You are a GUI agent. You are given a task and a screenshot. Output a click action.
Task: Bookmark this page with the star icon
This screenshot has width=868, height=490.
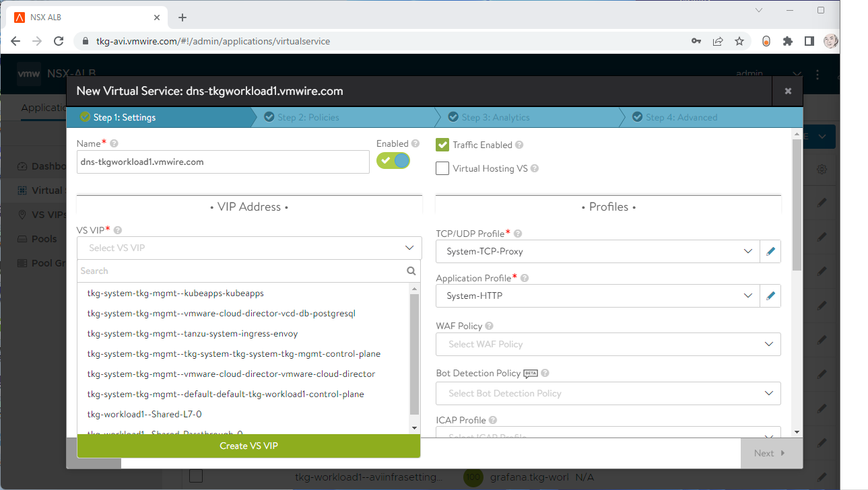pos(739,41)
